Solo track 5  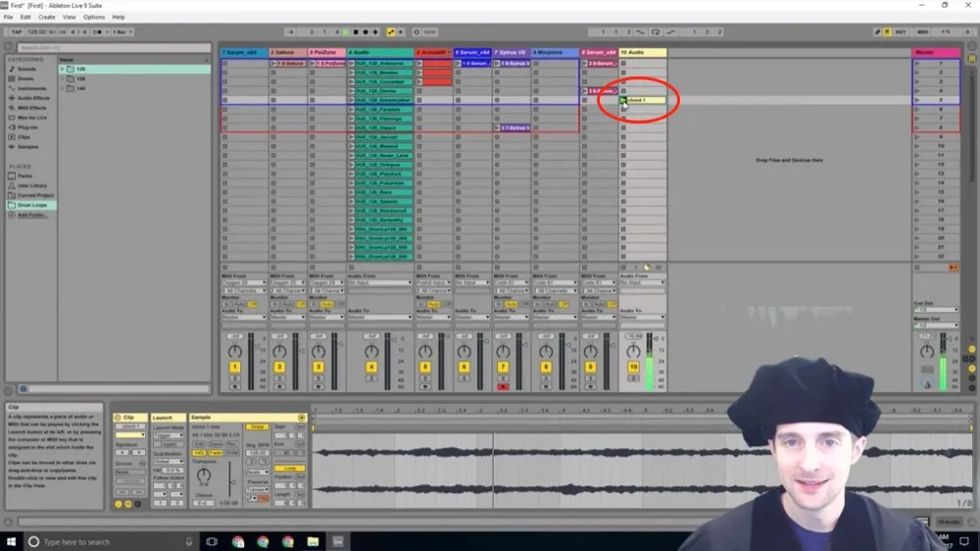point(425,378)
